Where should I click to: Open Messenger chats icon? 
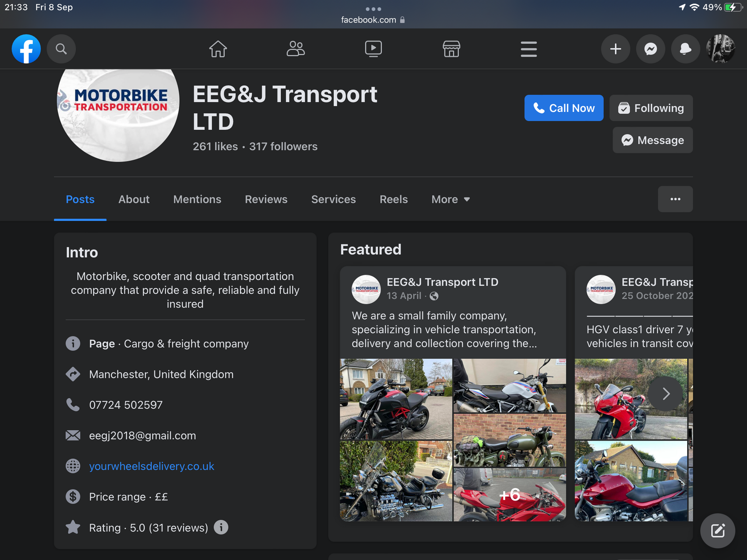pos(650,49)
